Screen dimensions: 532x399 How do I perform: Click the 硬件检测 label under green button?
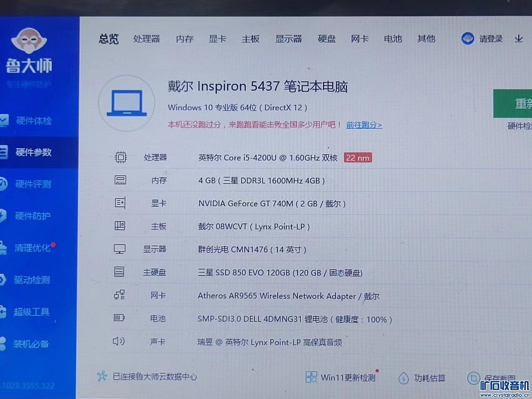[x=520, y=126]
